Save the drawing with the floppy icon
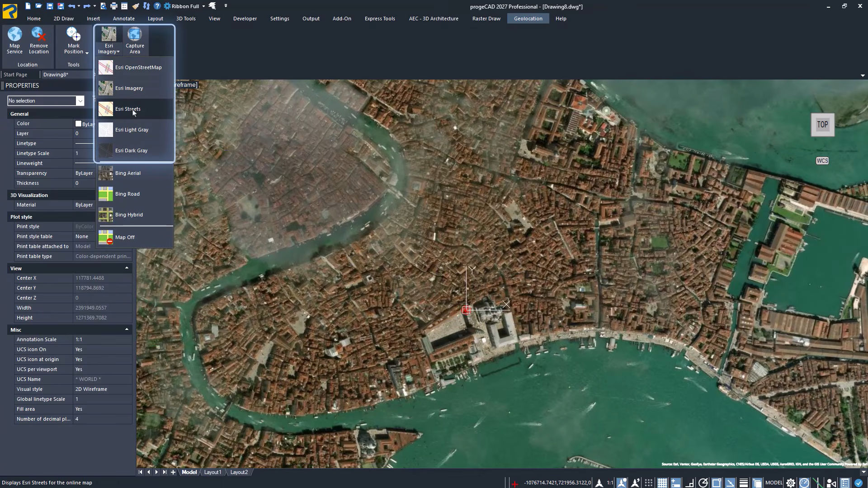The height and width of the screenshot is (488, 868). tap(50, 6)
